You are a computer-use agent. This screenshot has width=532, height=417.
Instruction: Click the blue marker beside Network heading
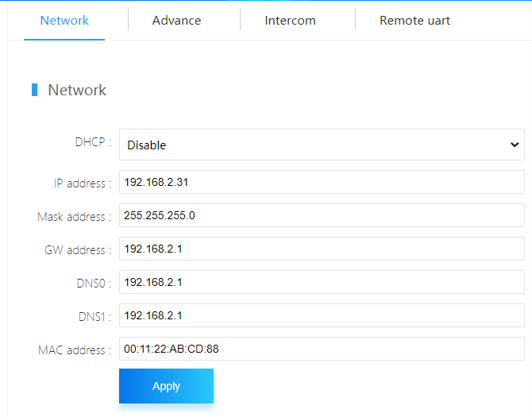[34, 90]
